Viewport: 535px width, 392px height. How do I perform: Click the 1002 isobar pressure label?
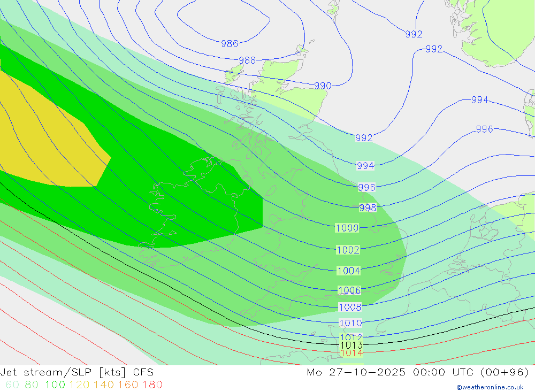pos(348,250)
